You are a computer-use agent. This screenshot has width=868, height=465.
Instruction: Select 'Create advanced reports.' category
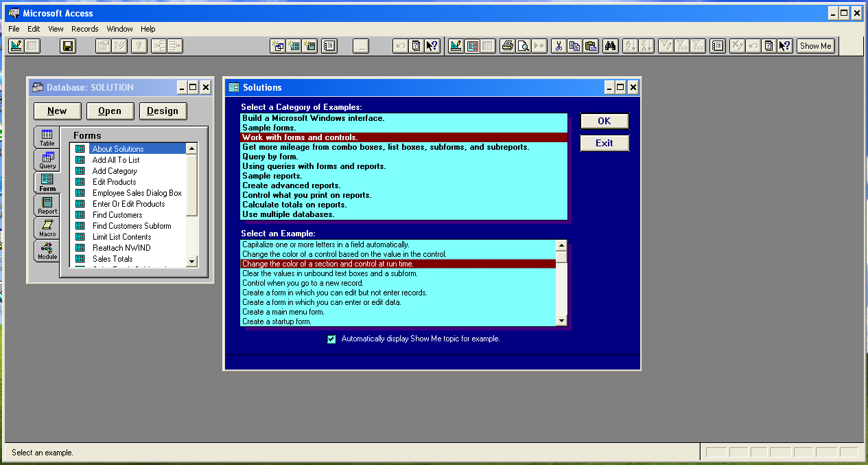point(404,185)
